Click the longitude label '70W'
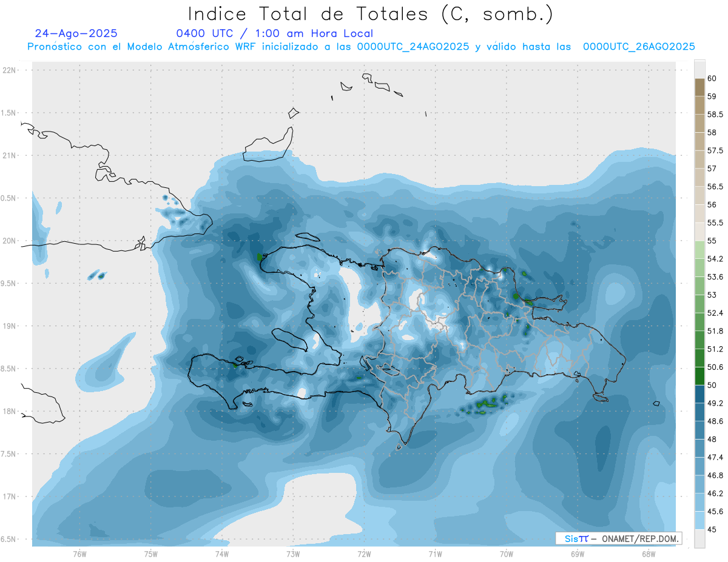This screenshot has width=728, height=562. (x=506, y=554)
